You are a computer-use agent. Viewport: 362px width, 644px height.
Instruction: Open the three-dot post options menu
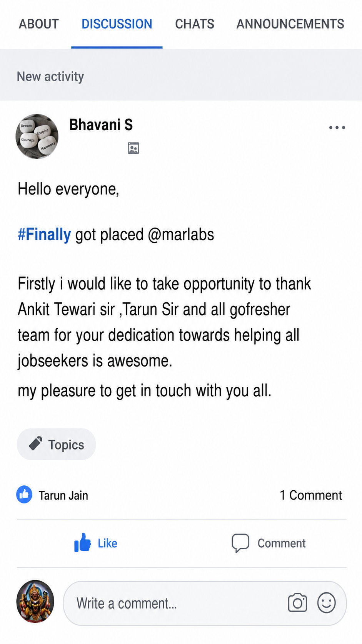tap(337, 127)
